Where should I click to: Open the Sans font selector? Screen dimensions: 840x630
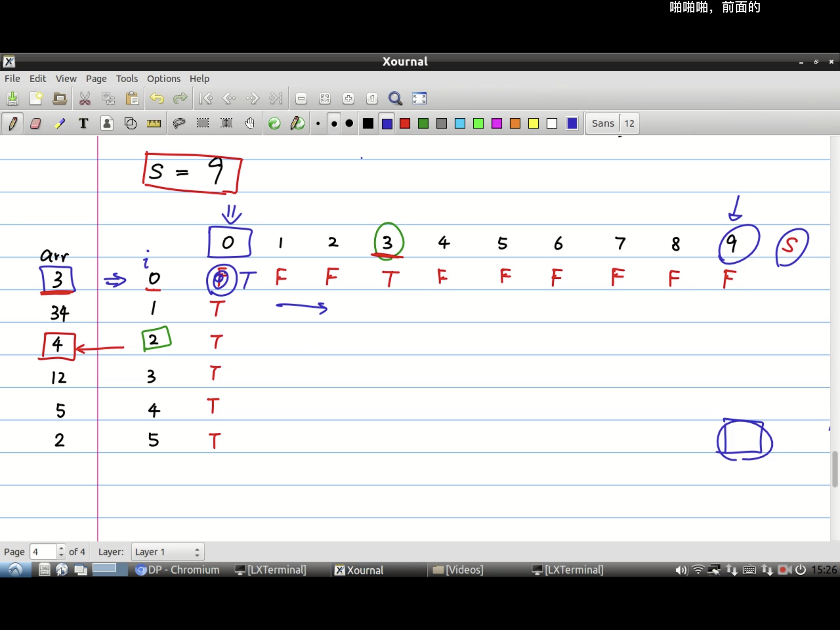[x=602, y=124]
